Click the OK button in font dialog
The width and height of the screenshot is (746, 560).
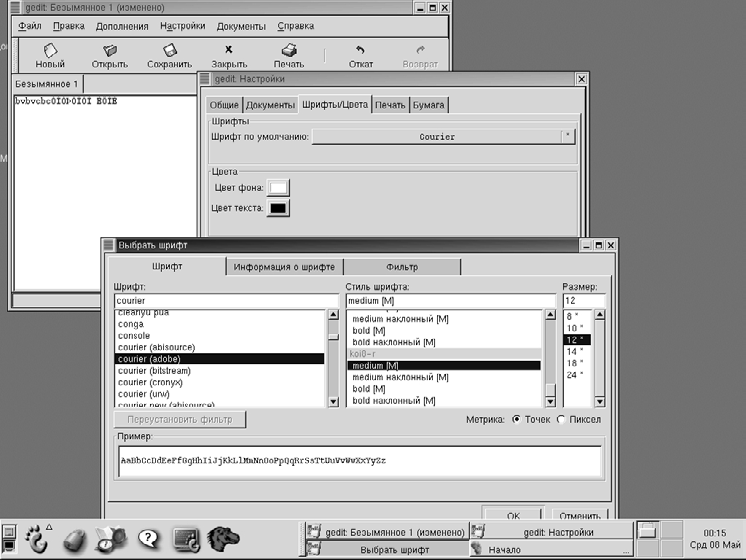click(x=513, y=515)
